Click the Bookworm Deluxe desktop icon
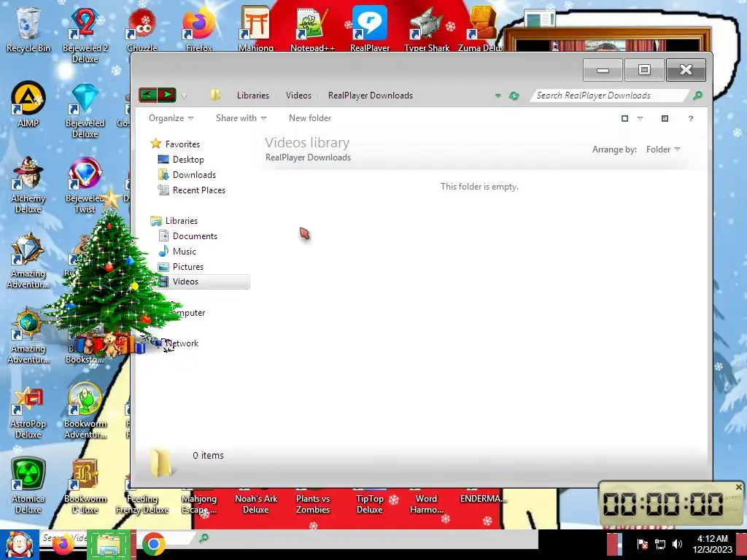747x560 pixels. 85,486
